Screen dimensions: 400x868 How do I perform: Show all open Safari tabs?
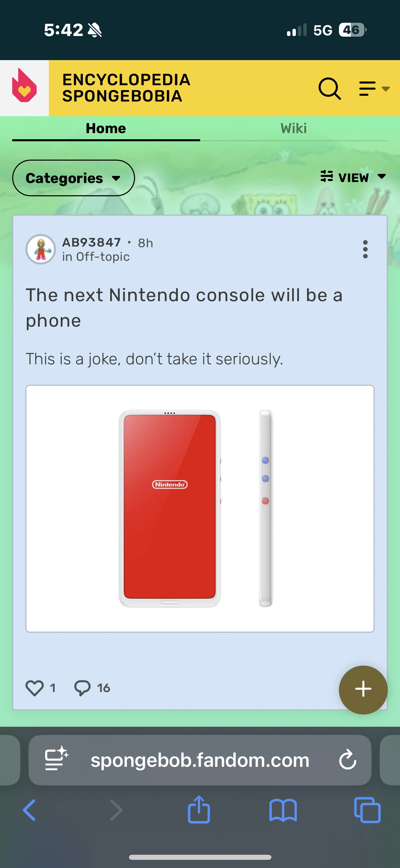pyautogui.click(x=367, y=810)
